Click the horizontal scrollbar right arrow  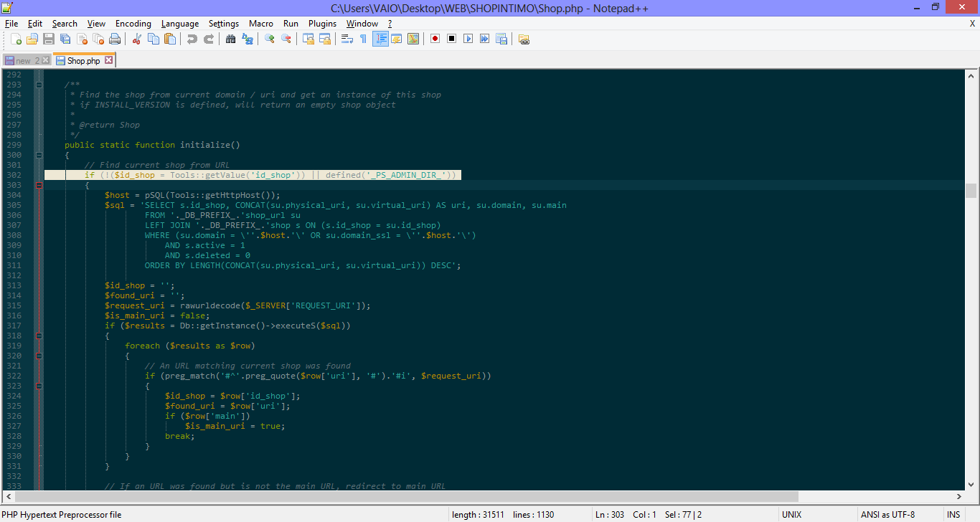point(959,496)
